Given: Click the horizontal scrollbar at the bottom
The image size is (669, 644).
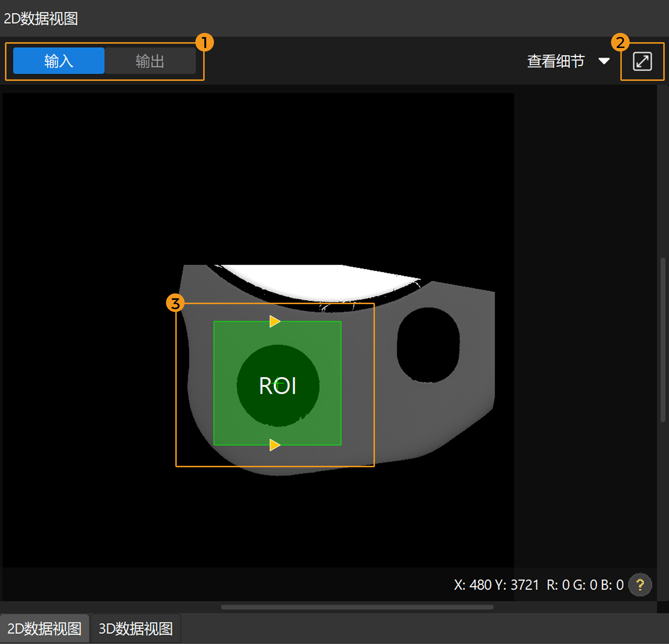Looking at the screenshot, I should click(x=358, y=606).
